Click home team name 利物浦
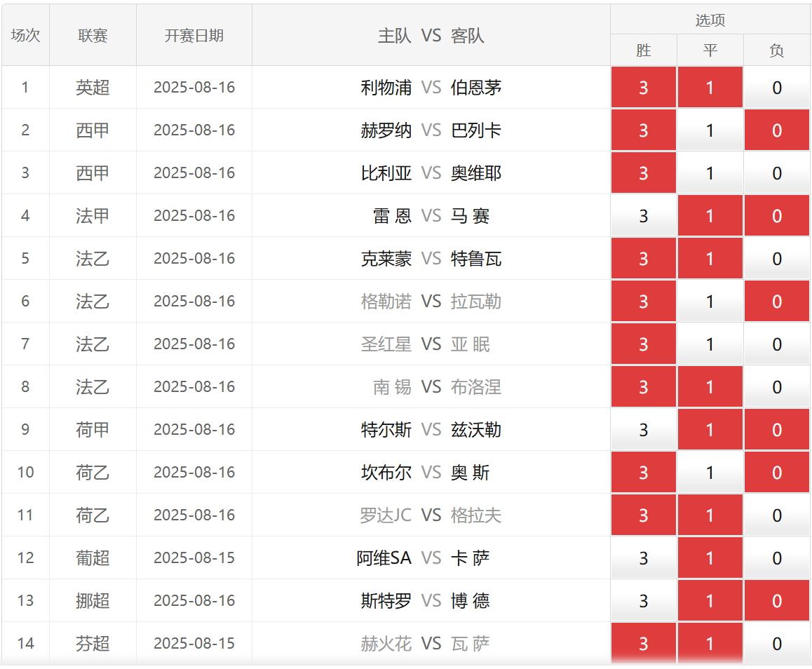Viewport: 812px width, 669px height. pos(386,88)
